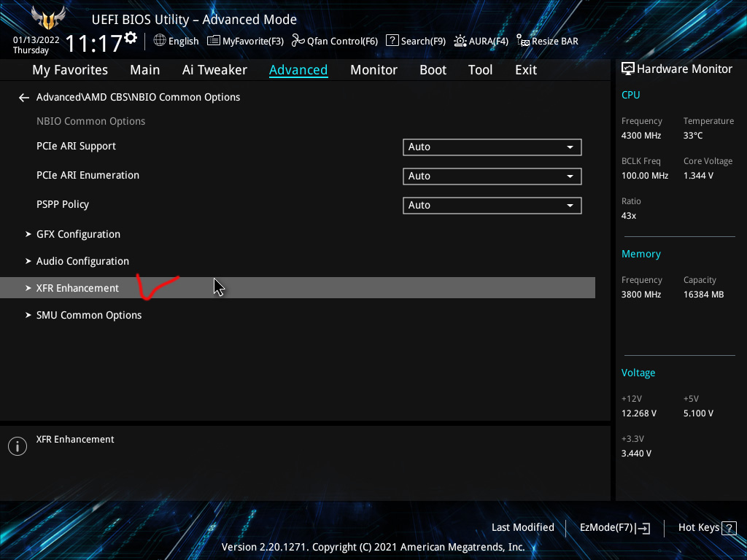The height and width of the screenshot is (560, 747).
Task: Click XFR Enhancement help description text
Action: pos(75,440)
